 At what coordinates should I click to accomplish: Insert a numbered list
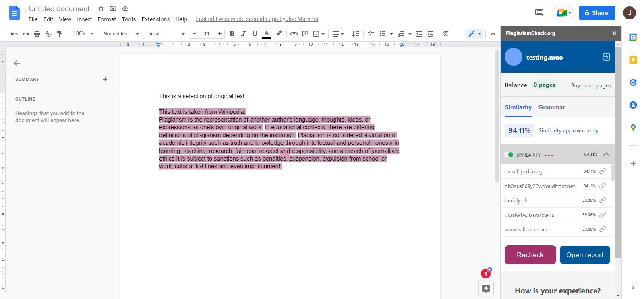tap(401, 34)
